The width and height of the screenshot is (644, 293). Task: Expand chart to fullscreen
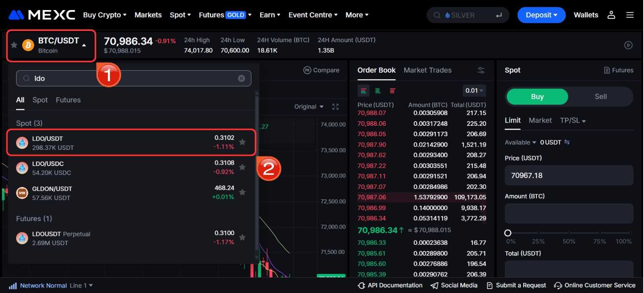pos(335,107)
